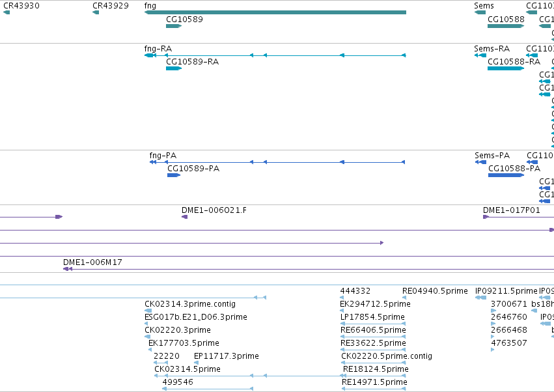
Task: Click the DME1-006M17 clone label
Action: (x=92, y=262)
